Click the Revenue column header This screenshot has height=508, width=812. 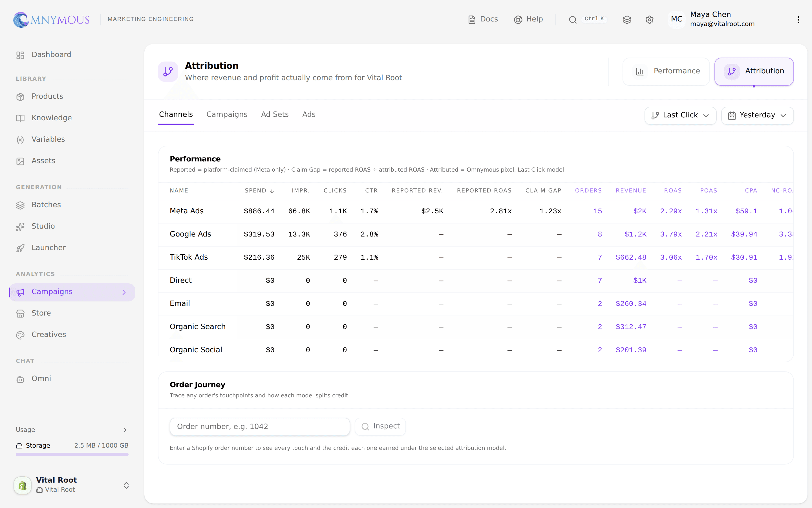point(631,190)
